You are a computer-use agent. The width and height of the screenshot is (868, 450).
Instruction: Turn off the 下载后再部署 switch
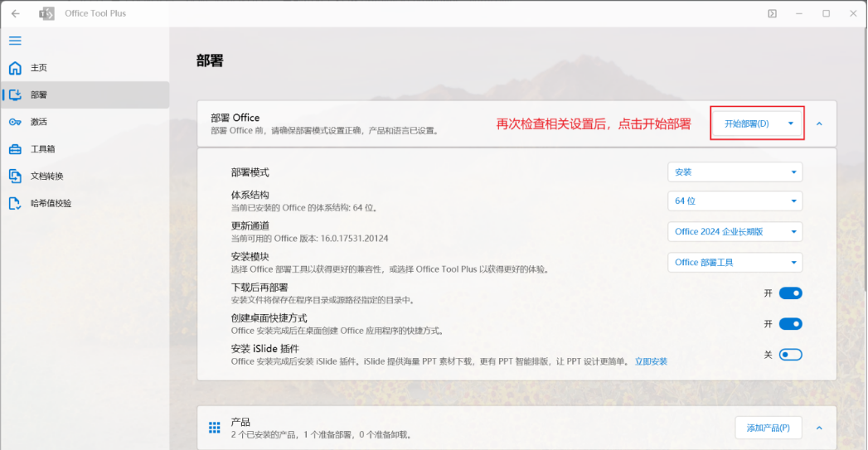791,293
